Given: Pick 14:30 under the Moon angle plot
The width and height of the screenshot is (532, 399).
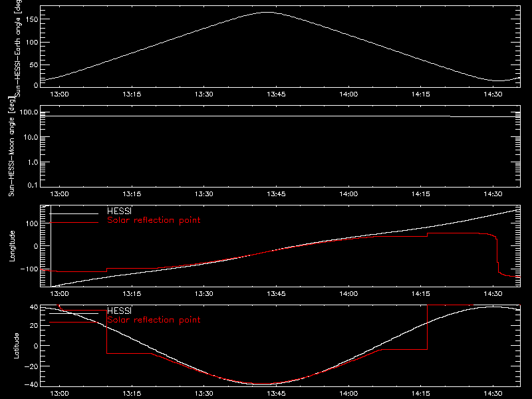Looking at the screenshot, I should coord(493,194).
